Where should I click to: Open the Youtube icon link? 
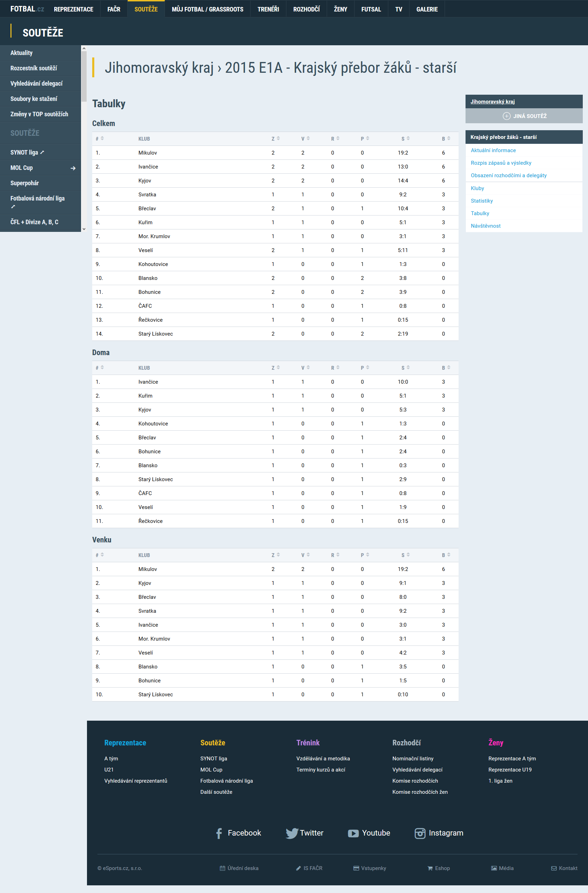tap(353, 833)
